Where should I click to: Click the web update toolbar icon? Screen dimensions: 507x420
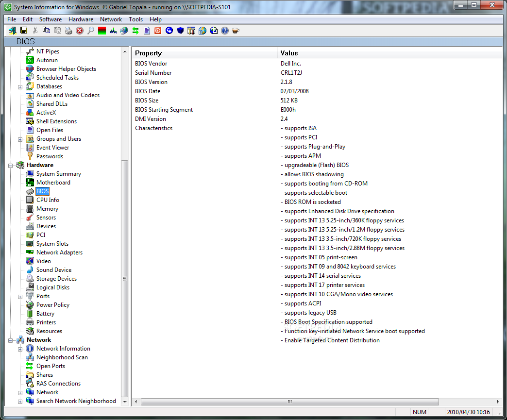214,31
